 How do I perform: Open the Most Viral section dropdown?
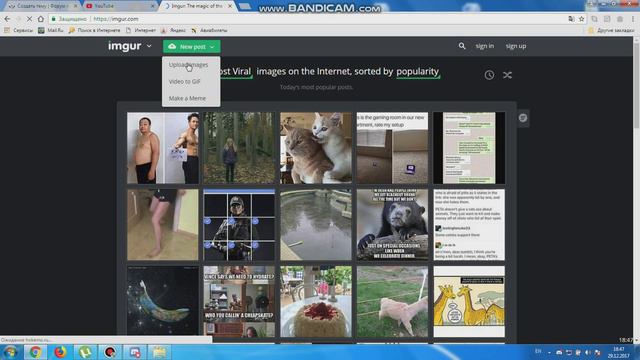point(235,71)
